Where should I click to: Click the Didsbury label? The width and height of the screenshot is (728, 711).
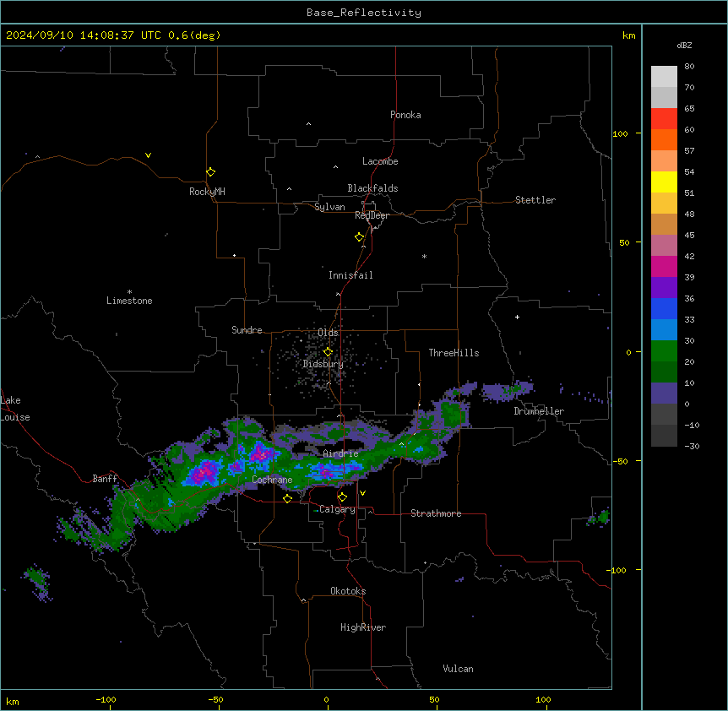pyautogui.click(x=323, y=364)
